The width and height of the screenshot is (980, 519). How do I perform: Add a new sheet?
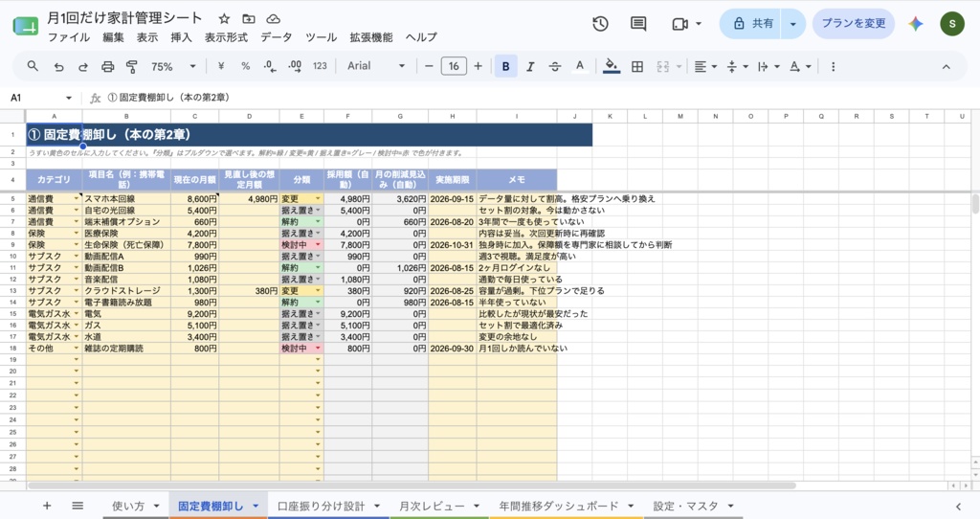(x=47, y=506)
